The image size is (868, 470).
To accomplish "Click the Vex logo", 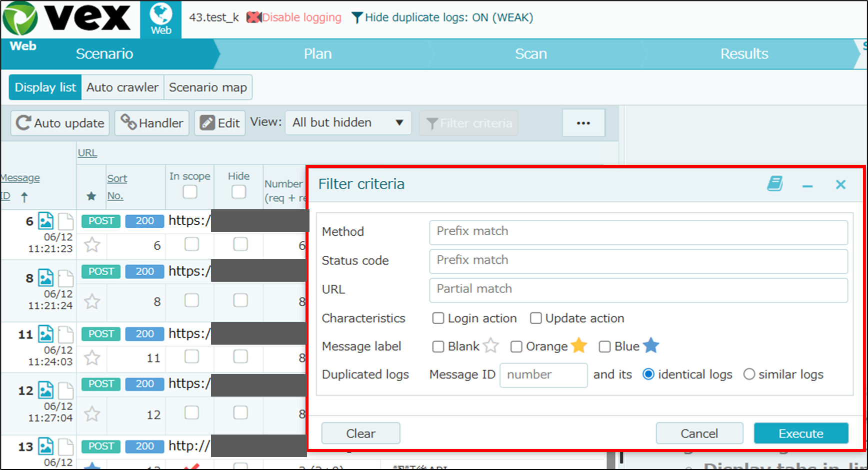I will [67, 19].
